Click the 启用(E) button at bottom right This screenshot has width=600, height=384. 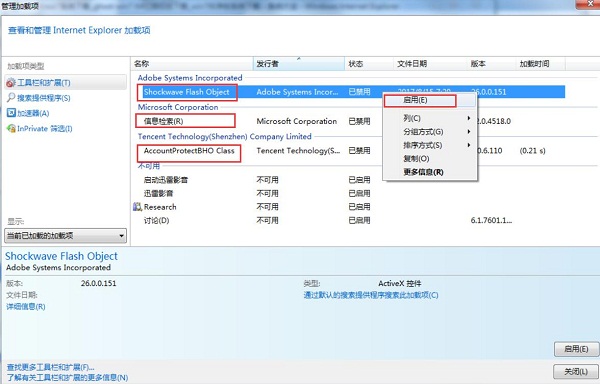click(x=576, y=349)
